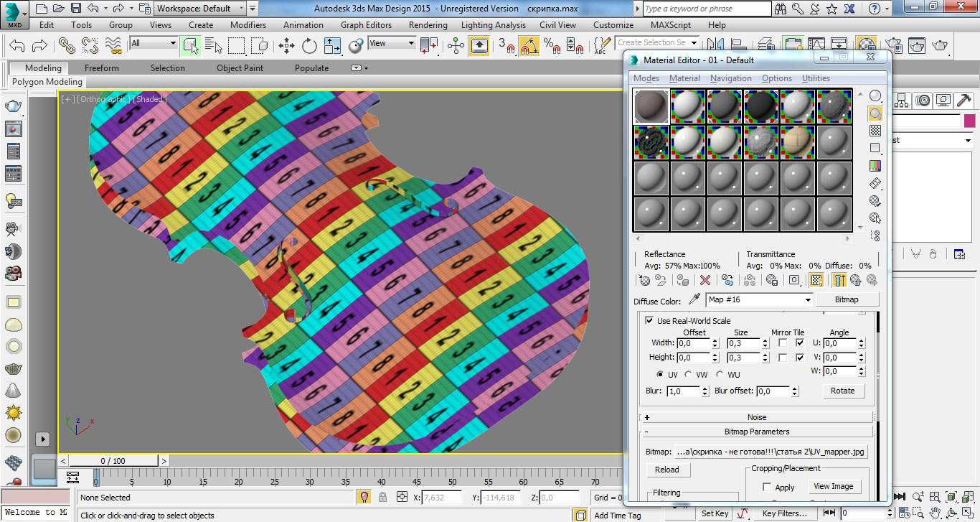
Task: Click the Reload bitmap button
Action: tap(666, 470)
